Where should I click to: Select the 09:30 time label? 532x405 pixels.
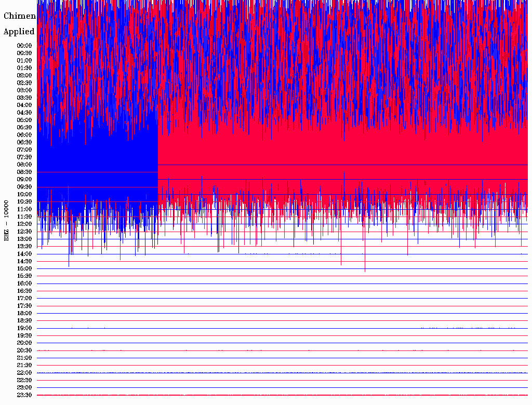[24, 187]
